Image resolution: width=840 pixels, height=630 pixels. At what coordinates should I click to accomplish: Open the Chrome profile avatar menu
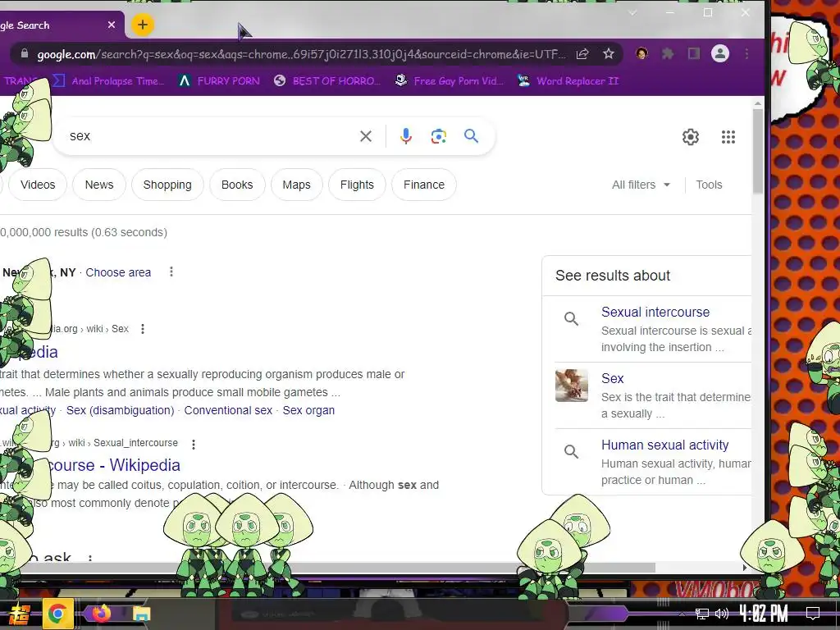click(720, 53)
